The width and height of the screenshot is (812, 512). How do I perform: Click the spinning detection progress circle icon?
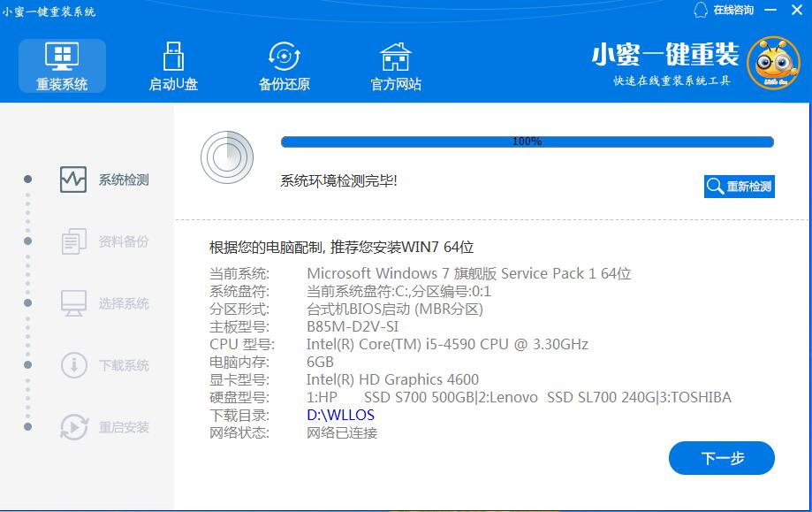227,157
